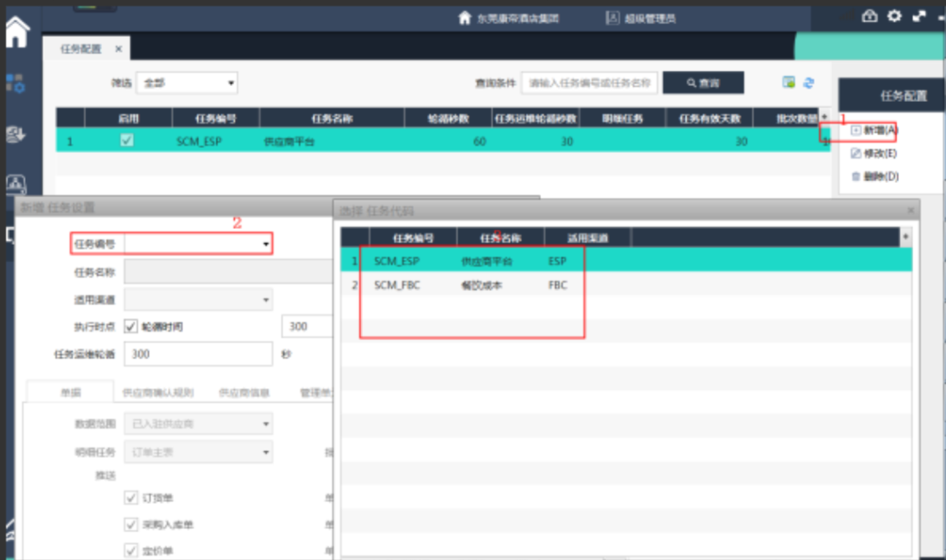Screen dimensions: 946x560
Task: Click the settings gear icon at top right
Action: point(894,16)
